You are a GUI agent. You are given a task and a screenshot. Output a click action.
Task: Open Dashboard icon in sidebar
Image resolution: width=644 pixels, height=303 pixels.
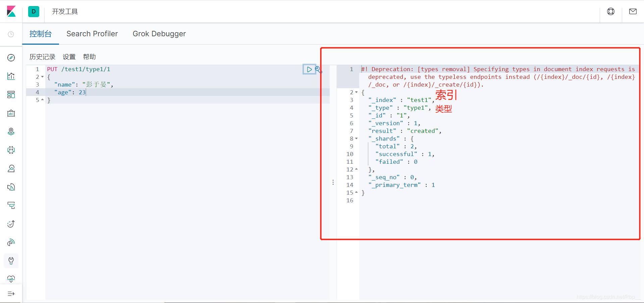(11, 95)
